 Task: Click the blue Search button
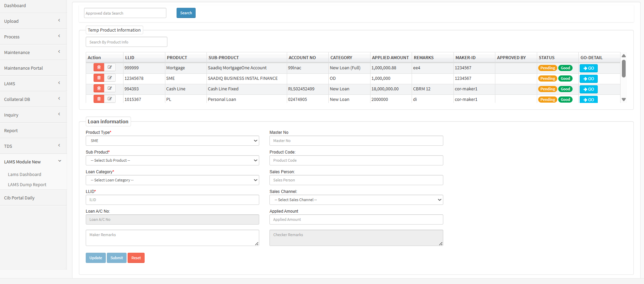tap(186, 13)
